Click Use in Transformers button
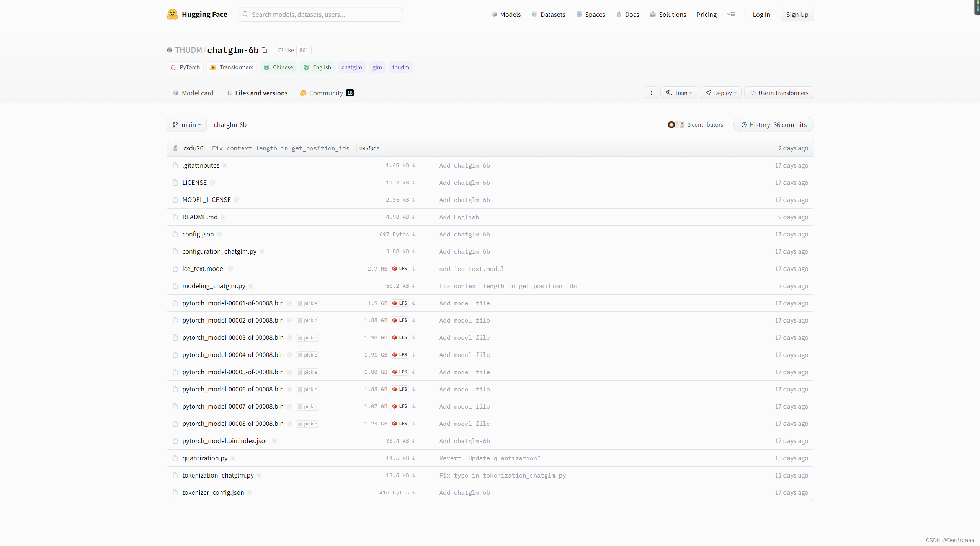 (x=779, y=93)
